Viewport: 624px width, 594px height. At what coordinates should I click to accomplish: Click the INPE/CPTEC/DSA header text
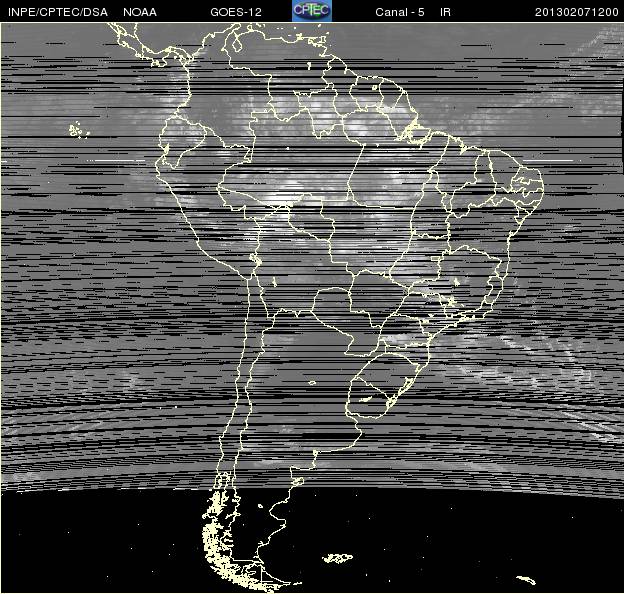(x=58, y=12)
